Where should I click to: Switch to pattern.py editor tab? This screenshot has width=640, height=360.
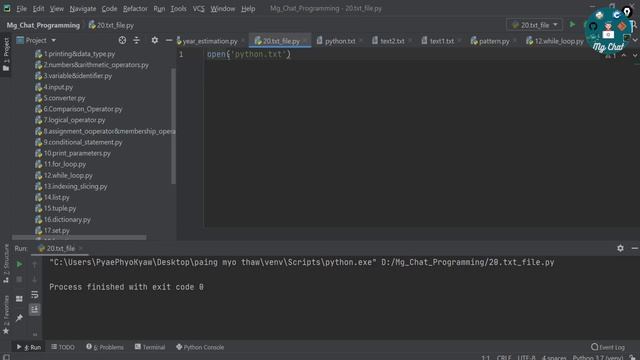[493, 41]
